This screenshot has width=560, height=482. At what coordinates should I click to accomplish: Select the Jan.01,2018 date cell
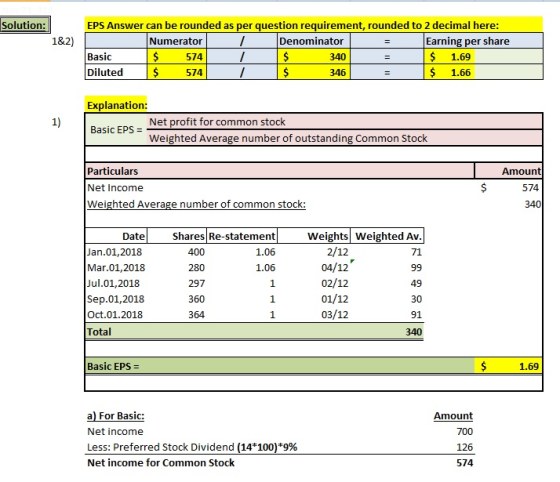tap(116, 252)
